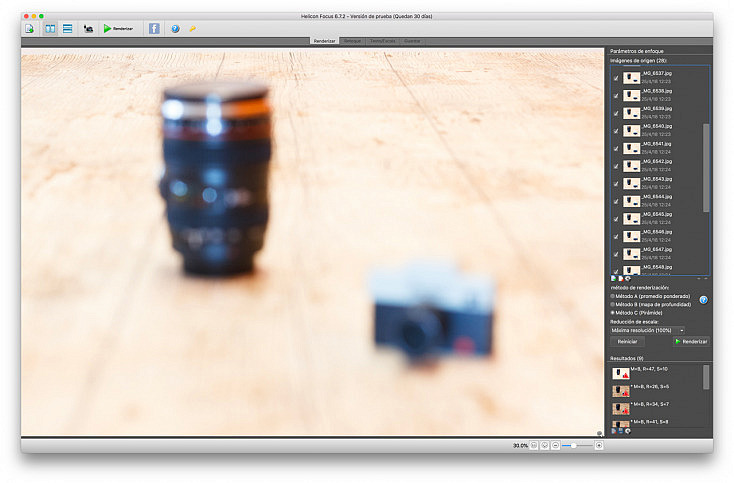Switch to the stacked rows view layout
Viewport: 734px width, 483px height.
(x=67, y=29)
